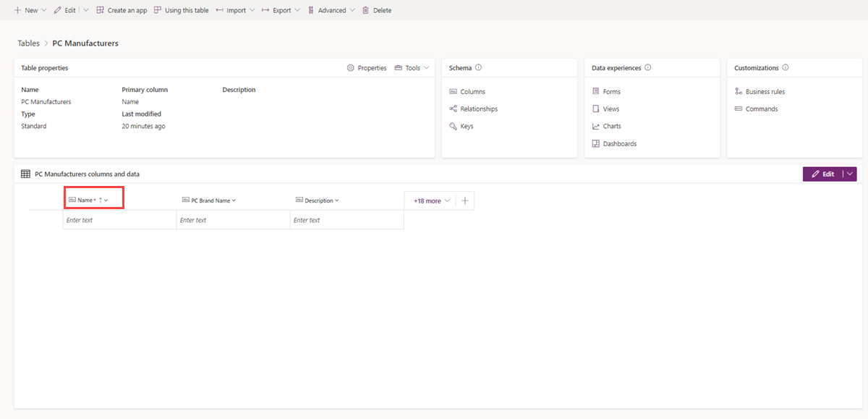The image size is (868, 419).
Task: Show the +18 more columns list
Action: (x=432, y=200)
